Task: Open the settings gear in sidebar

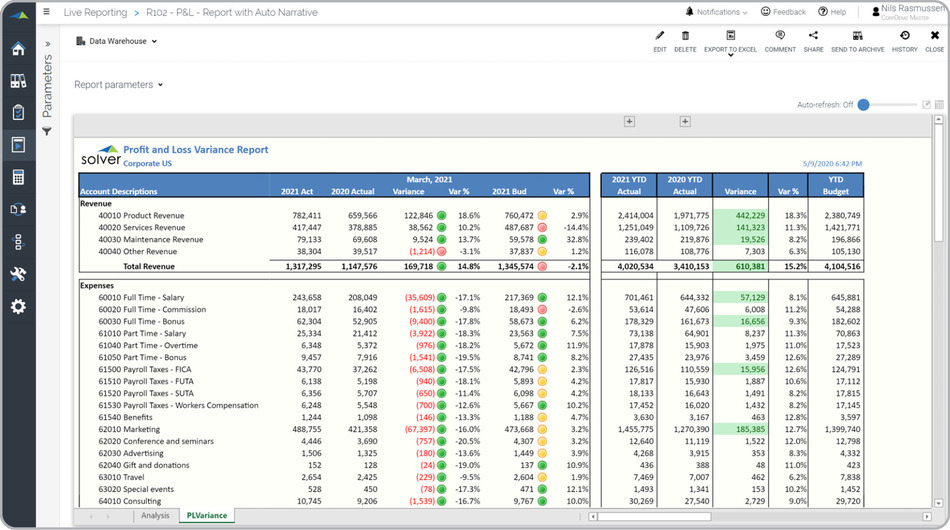Action: click(18, 306)
